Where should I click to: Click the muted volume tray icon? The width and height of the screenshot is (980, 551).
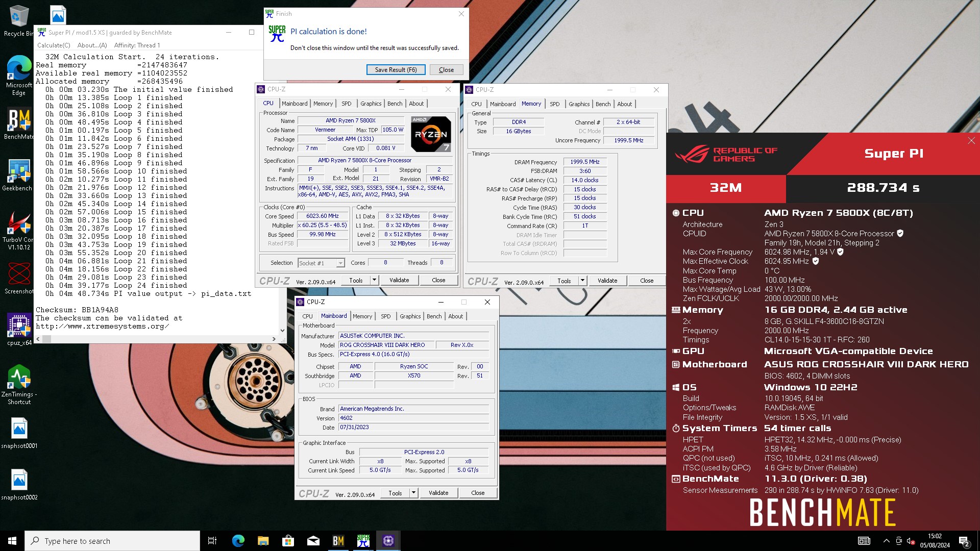(x=911, y=541)
